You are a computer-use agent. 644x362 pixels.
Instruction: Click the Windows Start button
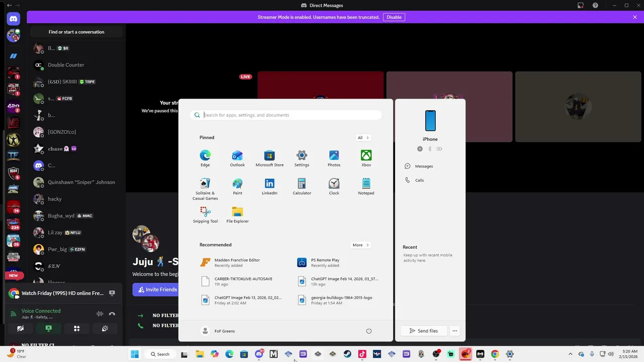click(x=134, y=354)
